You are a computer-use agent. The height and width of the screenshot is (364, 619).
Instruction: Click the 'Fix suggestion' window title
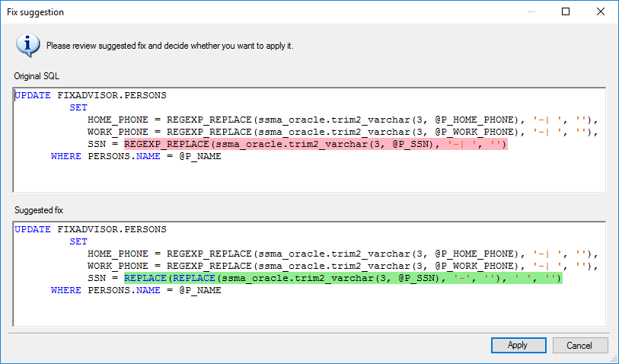point(36,12)
